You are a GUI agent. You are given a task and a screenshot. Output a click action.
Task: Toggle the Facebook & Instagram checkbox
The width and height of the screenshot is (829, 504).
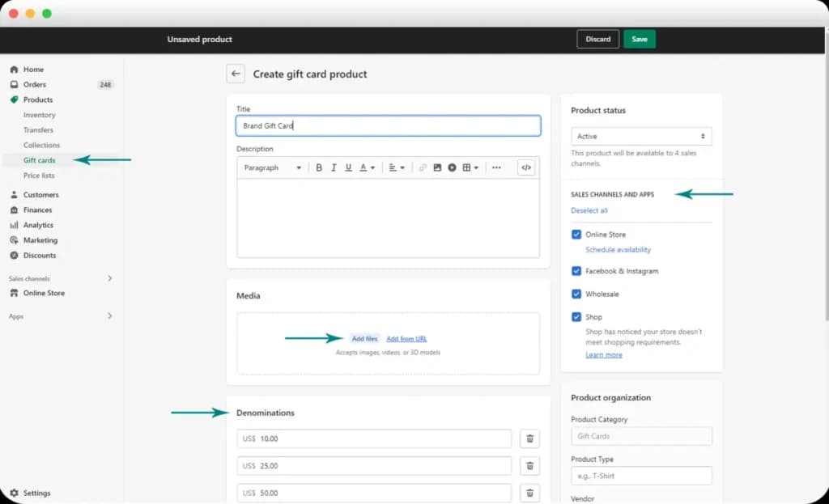576,271
